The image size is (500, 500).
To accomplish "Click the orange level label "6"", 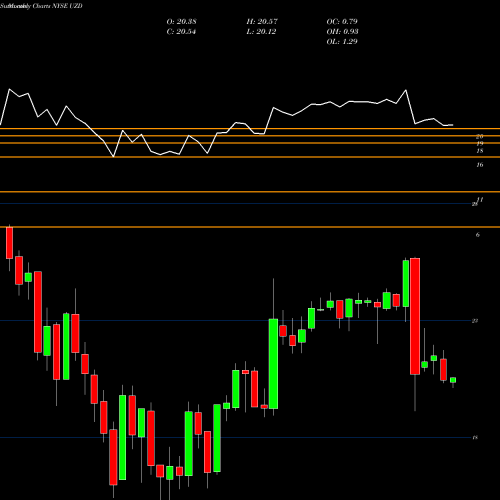I will click(478, 235).
